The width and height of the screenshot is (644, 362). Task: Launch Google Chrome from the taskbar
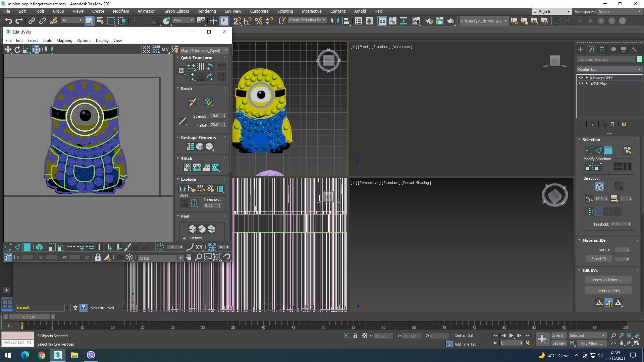pyautogui.click(x=41, y=355)
